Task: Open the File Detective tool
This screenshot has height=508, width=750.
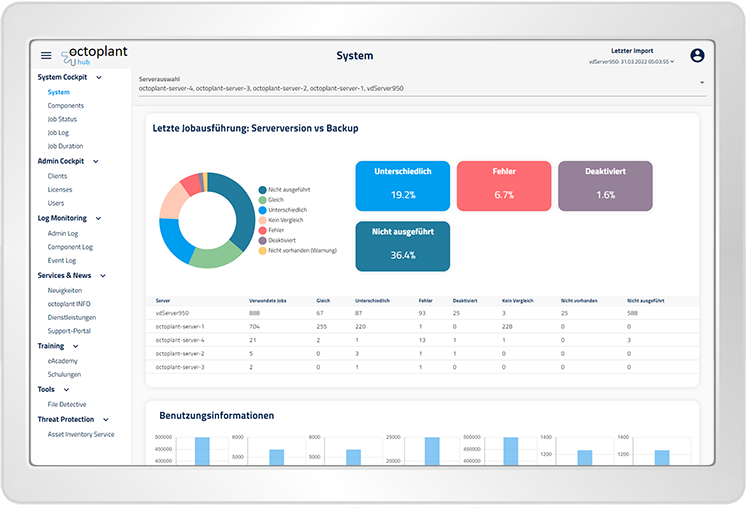Action: click(67, 403)
